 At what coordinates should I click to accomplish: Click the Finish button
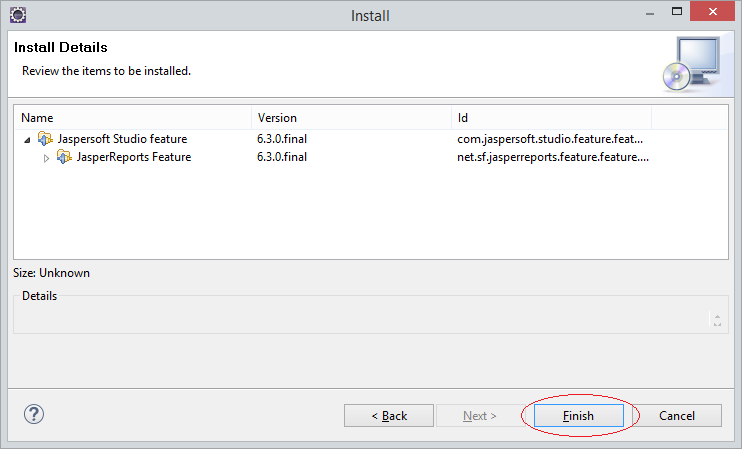578,415
